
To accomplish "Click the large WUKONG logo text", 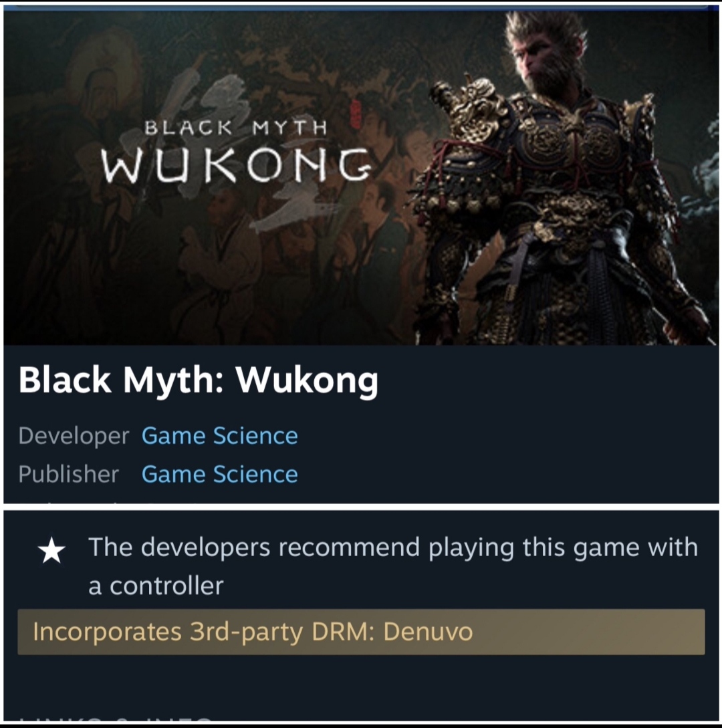I will (237, 165).
